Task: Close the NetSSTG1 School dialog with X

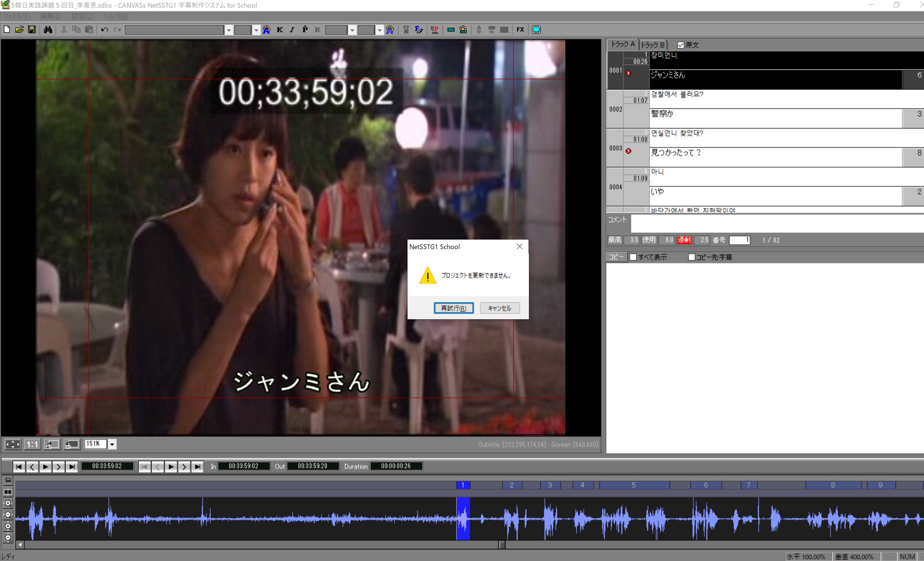Action: pos(519,247)
